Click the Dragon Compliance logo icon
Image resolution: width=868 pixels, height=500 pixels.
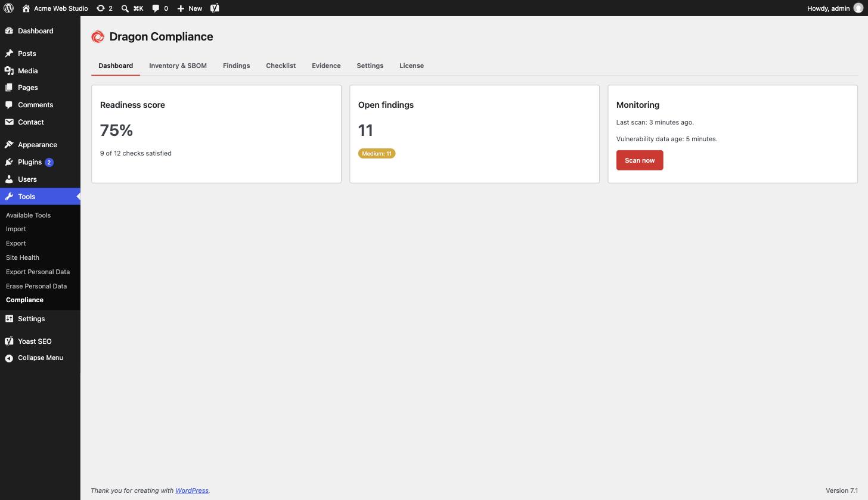point(98,37)
